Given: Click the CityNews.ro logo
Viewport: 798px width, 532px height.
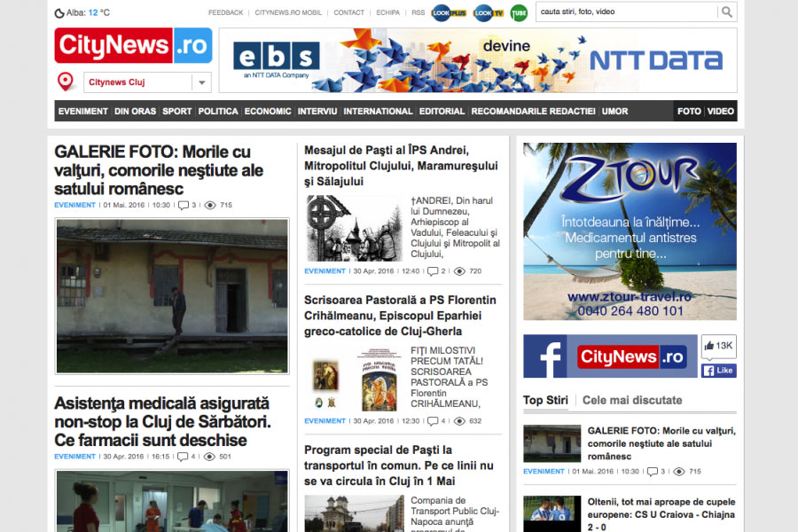Looking at the screenshot, I should [133, 45].
